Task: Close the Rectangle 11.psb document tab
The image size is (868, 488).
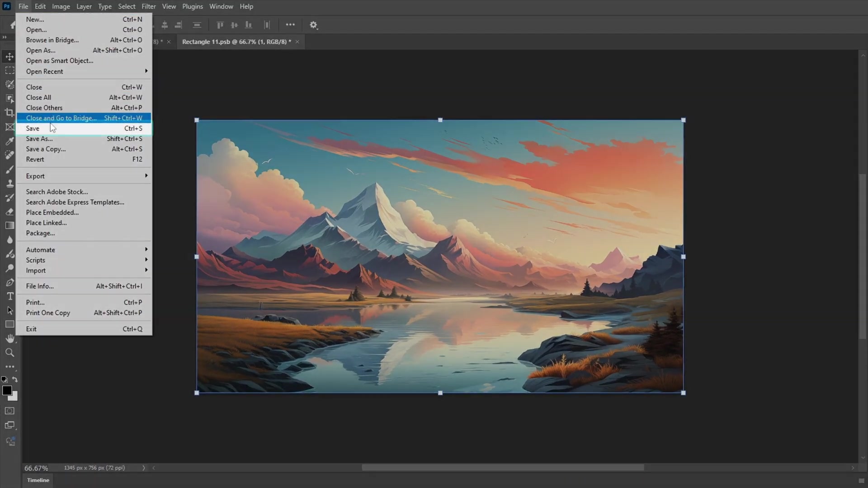Action: tap(297, 42)
